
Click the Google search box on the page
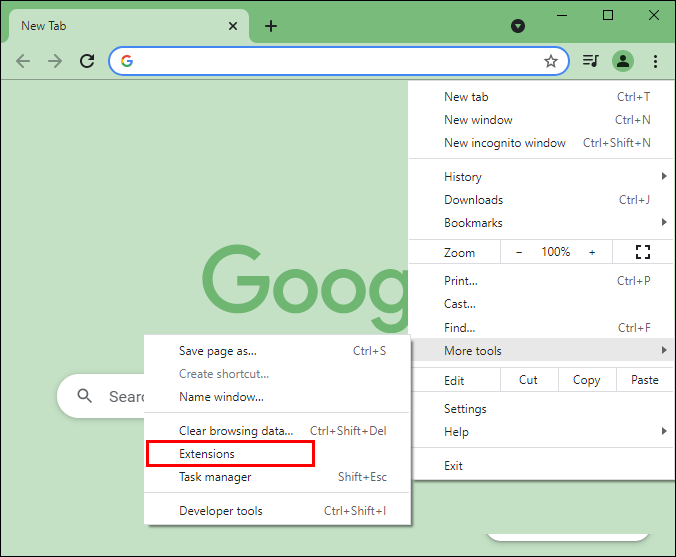(101, 396)
